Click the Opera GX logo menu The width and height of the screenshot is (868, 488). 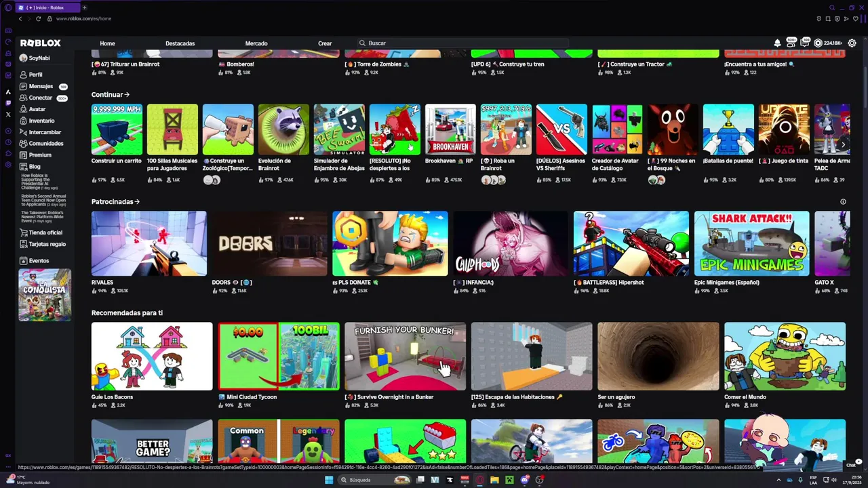[x=8, y=7]
